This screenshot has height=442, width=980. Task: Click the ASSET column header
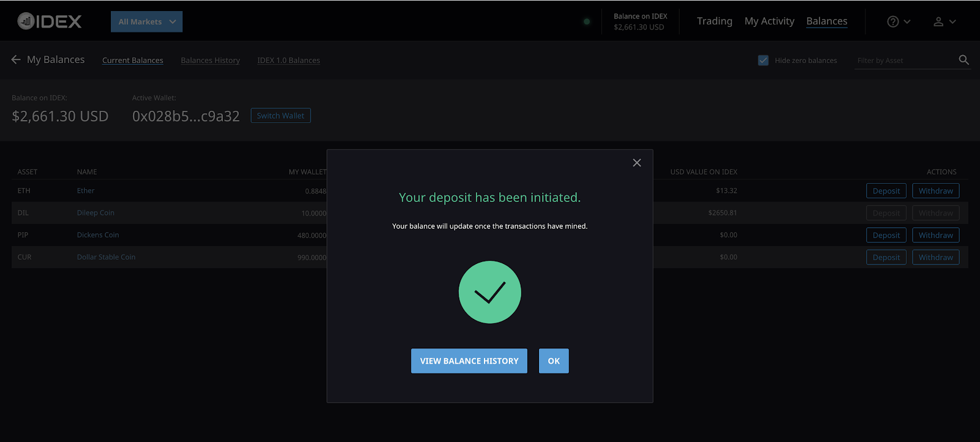(x=28, y=172)
